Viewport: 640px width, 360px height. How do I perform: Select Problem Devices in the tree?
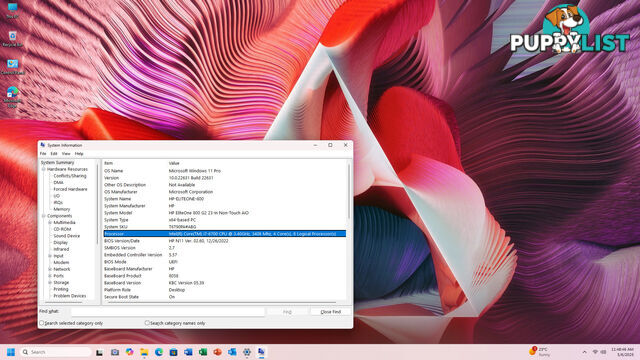click(70, 296)
